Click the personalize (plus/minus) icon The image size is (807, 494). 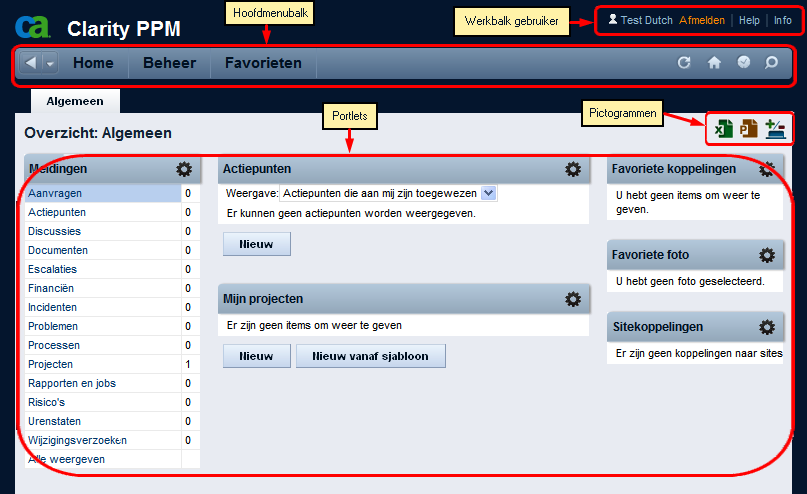tap(775, 129)
